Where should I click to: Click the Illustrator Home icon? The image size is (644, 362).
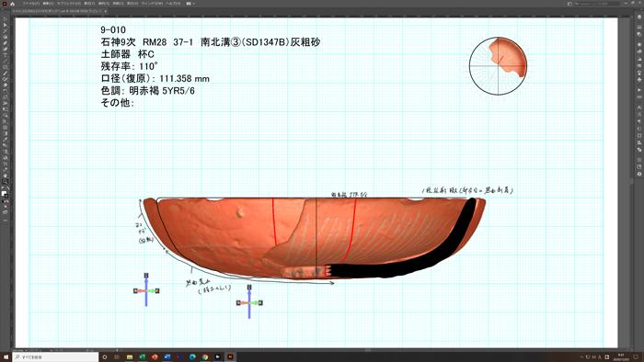click(12, 4)
